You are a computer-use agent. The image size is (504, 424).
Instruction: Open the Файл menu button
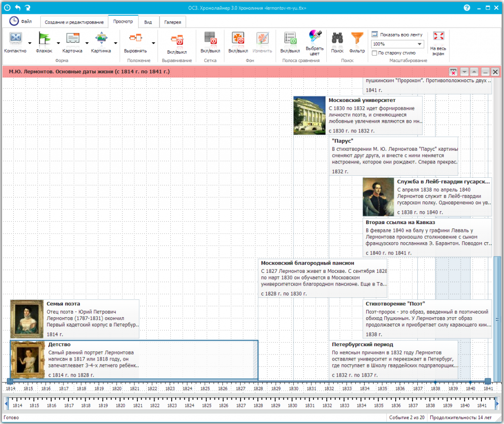[21, 21]
